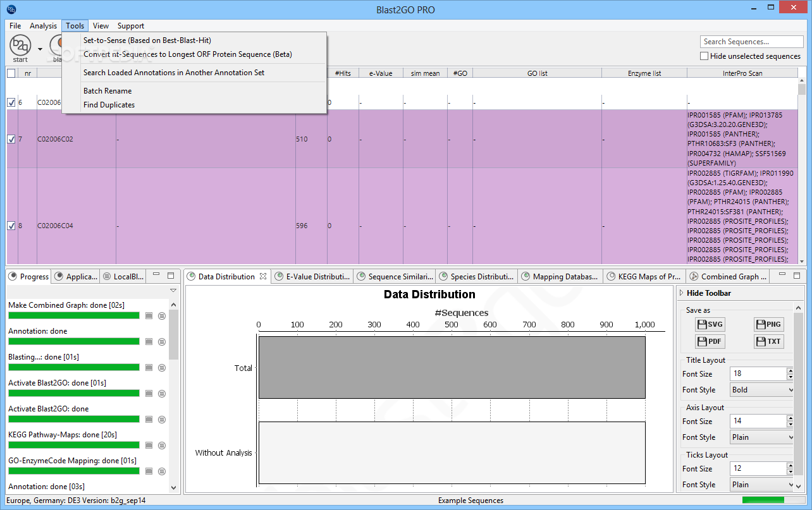Screen dimensions: 812x510
Task: Collapse the Hide Toolbar expander
Action: tap(681, 293)
